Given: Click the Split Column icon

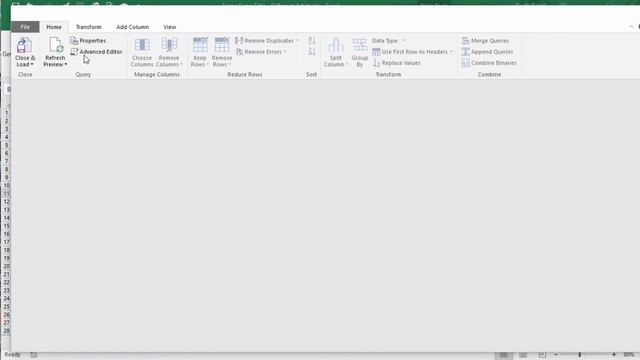Looking at the screenshot, I should [x=336, y=45].
